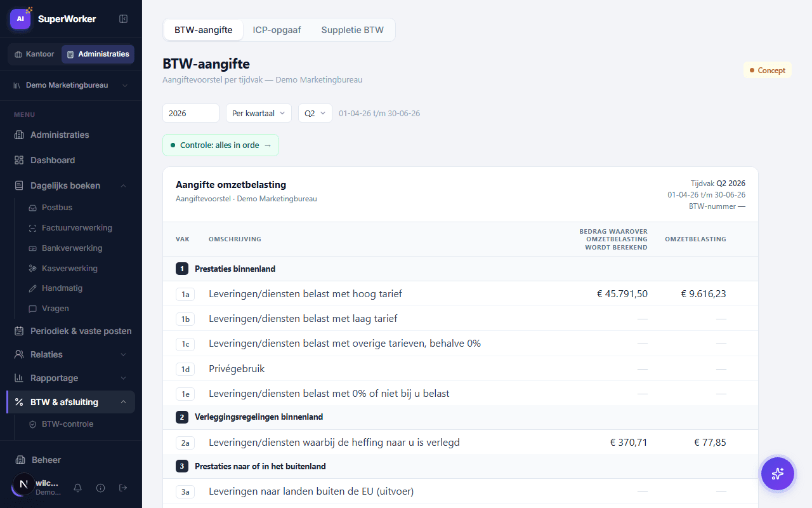Click the Beheer building icon
The width and height of the screenshot is (812, 508).
point(19,460)
